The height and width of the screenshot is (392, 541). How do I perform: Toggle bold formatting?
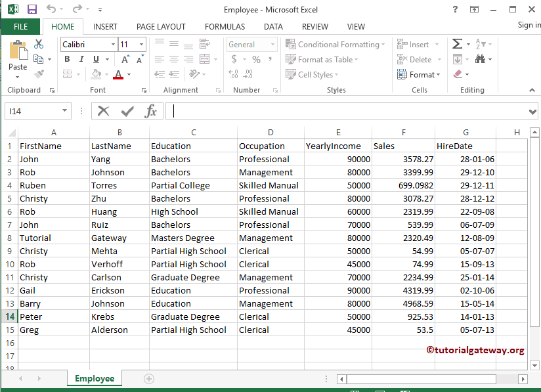pyautogui.click(x=67, y=58)
